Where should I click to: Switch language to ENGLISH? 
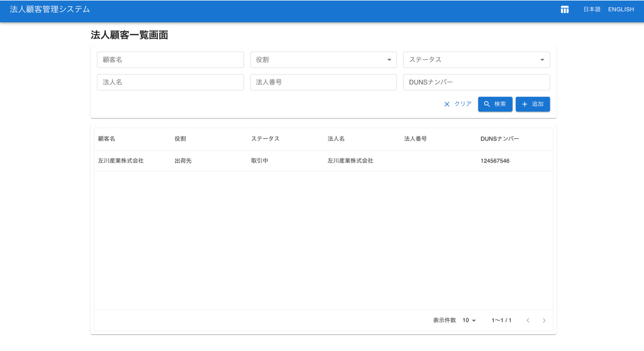pyautogui.click(x=621, y=9)
